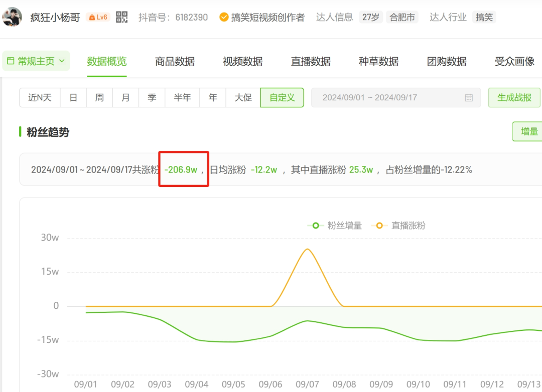Click the QR code icon
The image size is (542, 392).
tap(122, 17)
